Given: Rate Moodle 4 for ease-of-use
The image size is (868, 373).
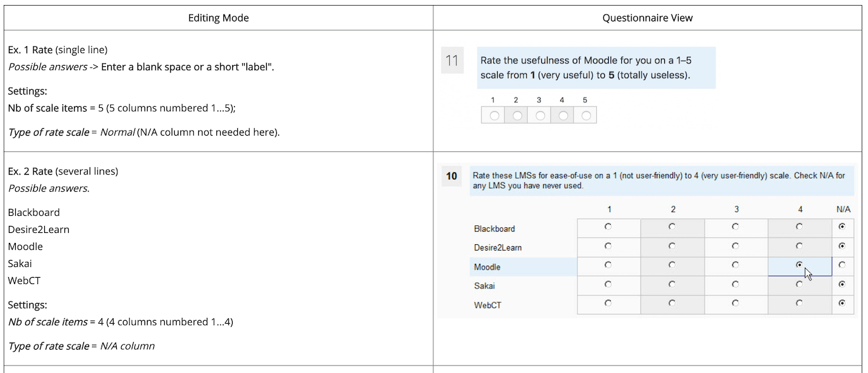Looking at the screenshot, I should pos(799,266).
